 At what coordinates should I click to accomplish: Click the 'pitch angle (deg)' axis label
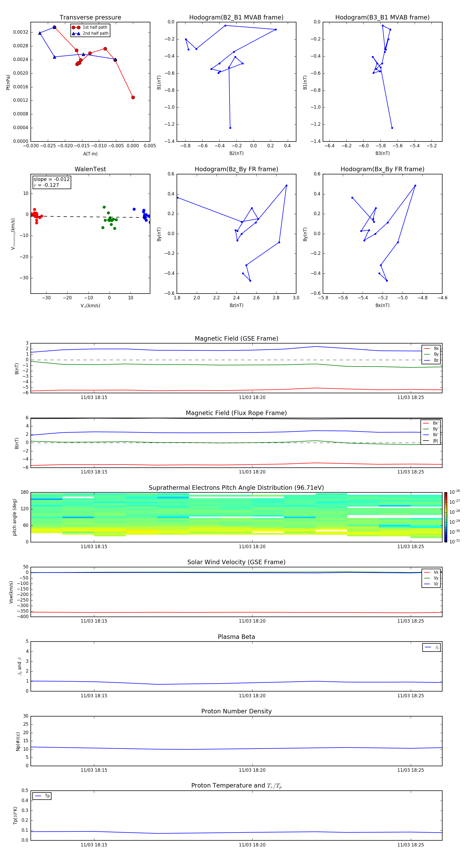[x=14, y=517]
